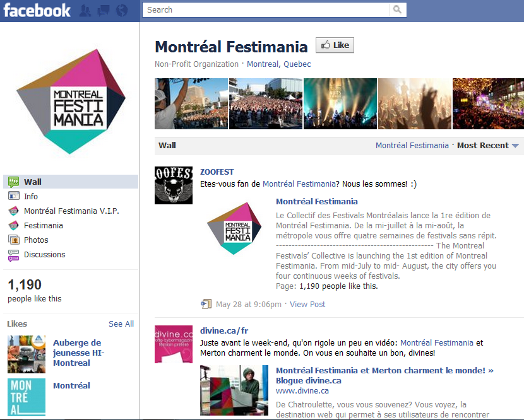Click the ZOOFEST avatar image
The height and width of the screenshot is (420, 524).
pos(174,185)
